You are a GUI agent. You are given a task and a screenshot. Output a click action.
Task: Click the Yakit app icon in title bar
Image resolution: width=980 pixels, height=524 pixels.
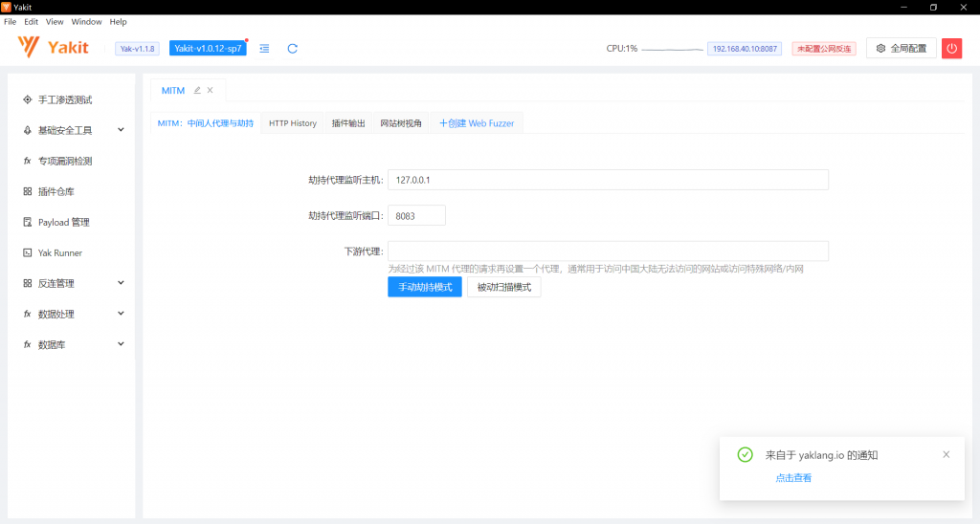click(x=6, y=7)
